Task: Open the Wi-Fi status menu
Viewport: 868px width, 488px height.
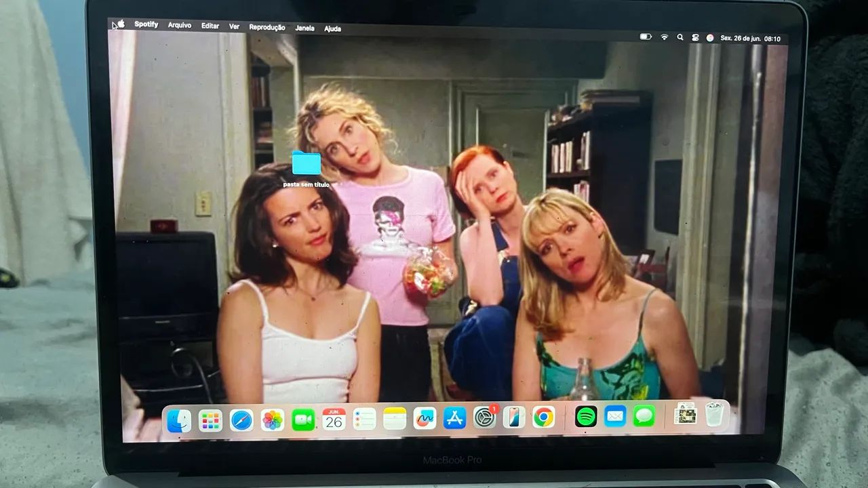Action: [x=664, y=37]
